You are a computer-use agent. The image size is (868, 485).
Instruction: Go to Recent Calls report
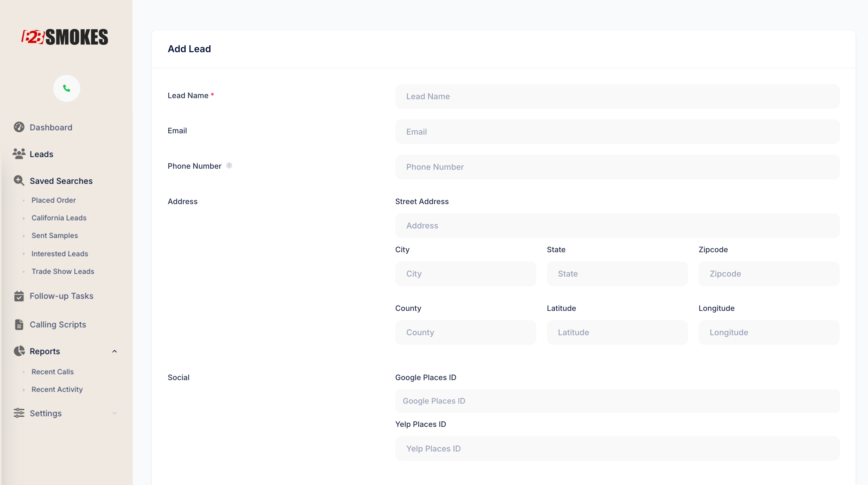[53, 372]
